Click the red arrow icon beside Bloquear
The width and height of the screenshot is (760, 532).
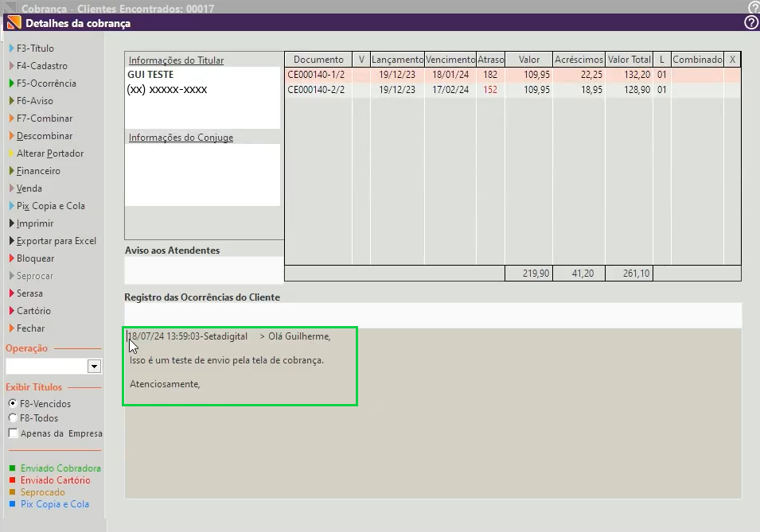(12, 258)
